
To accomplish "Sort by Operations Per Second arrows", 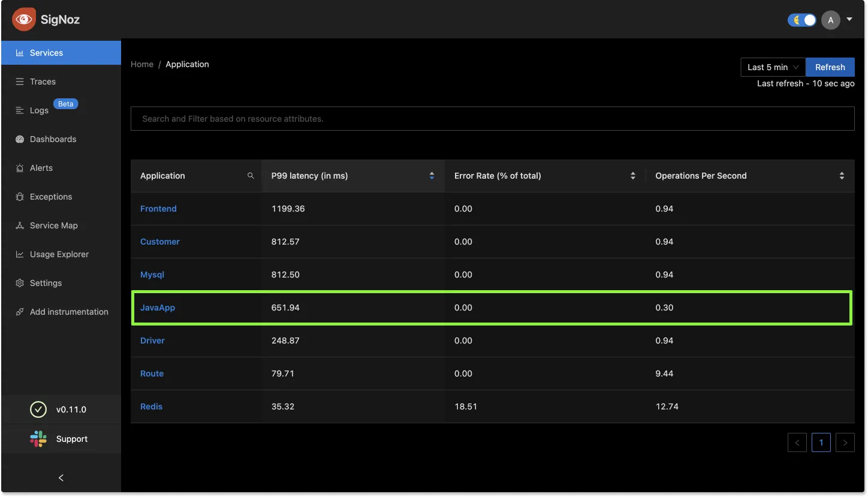I will 842,176.
